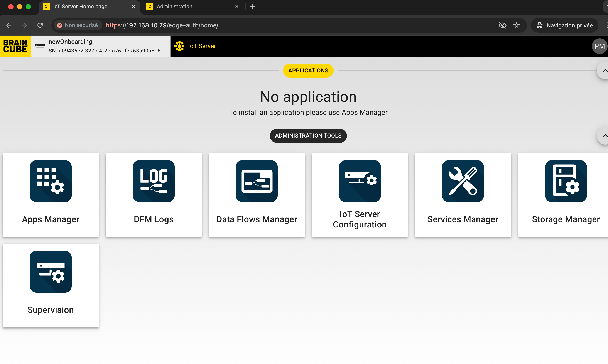
Task: Click the Non sécurisé security badge
Action: [x=78, y=25]
